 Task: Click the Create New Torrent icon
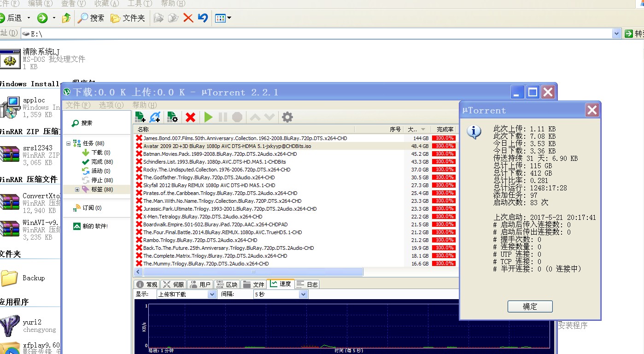tap(172, 117)
